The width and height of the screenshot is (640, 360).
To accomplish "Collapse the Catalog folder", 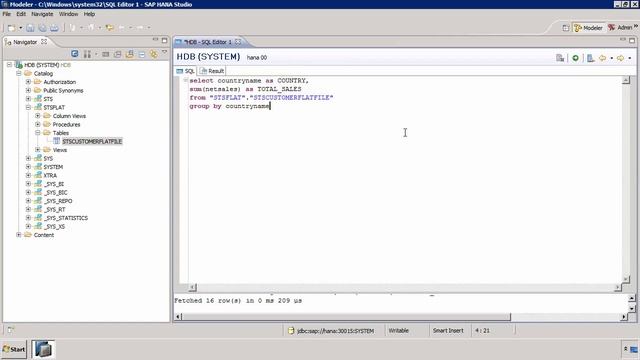I will [x=19, y=73].
